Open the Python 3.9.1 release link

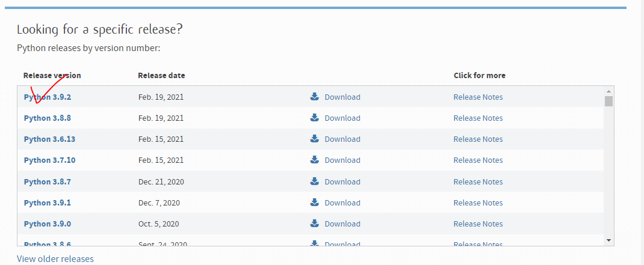tap(47, 203)
